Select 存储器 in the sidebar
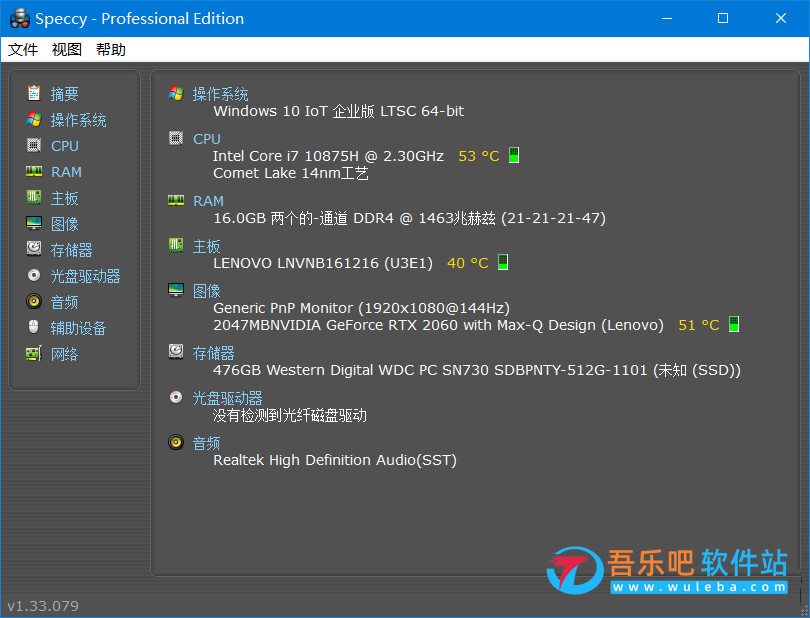 pyautogui.click(x=71, y=250)
